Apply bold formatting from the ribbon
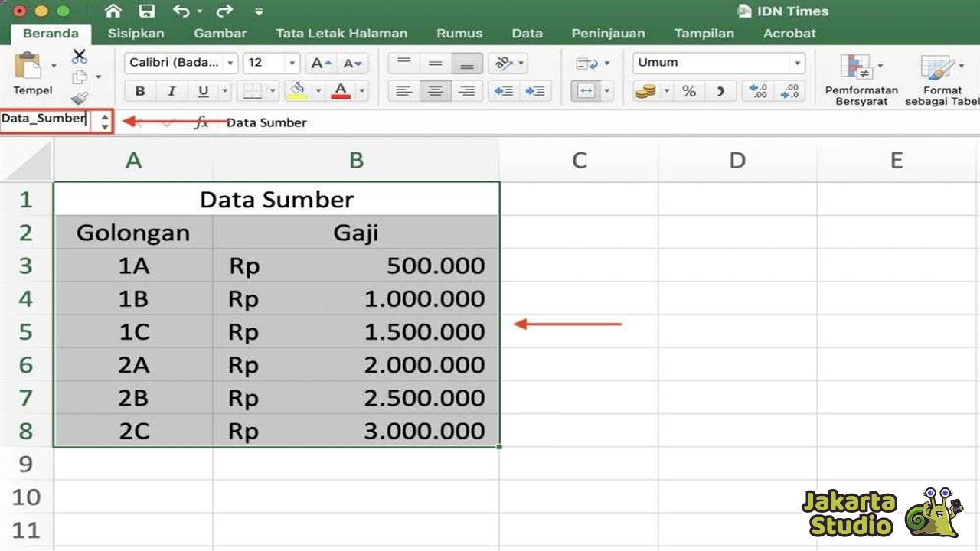 (140, 90)
